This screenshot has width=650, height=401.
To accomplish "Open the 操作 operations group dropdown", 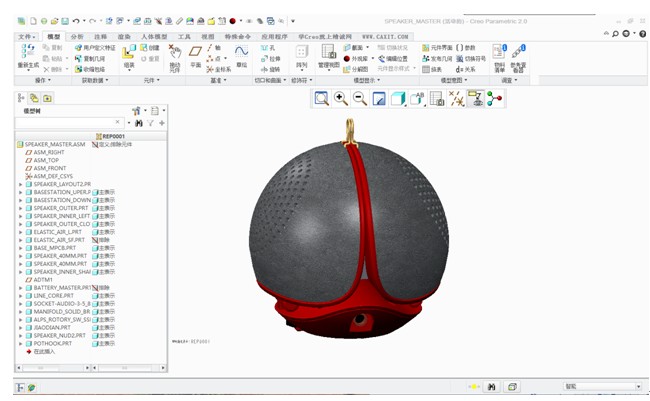I will click(x=43, y=80).
